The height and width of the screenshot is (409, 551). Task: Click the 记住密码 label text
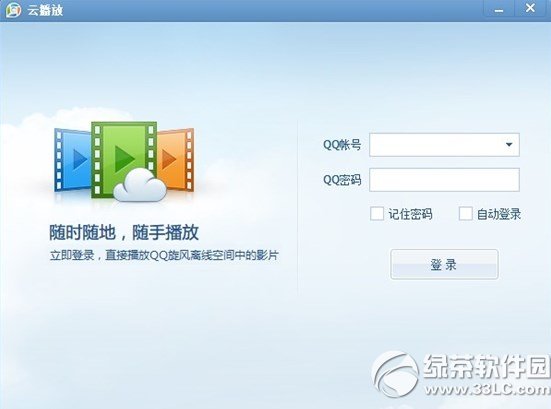click(x=410, y=214)
